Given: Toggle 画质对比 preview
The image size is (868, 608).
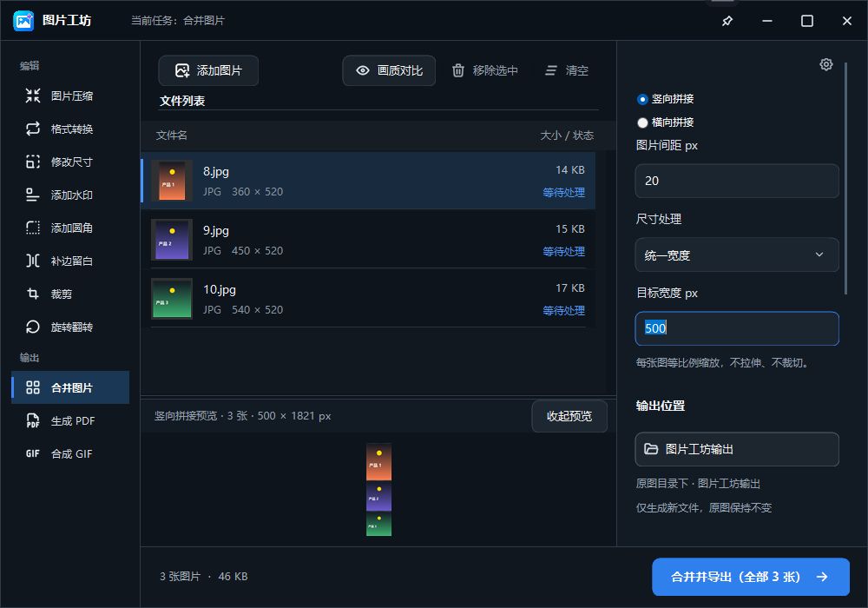Looking at the screenshot, I should point(389,70).
